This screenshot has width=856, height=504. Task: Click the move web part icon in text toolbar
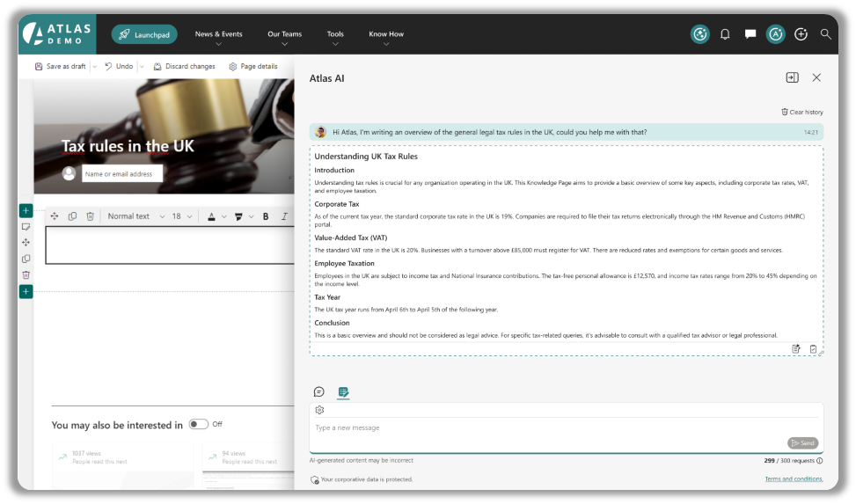pos(55,216)
